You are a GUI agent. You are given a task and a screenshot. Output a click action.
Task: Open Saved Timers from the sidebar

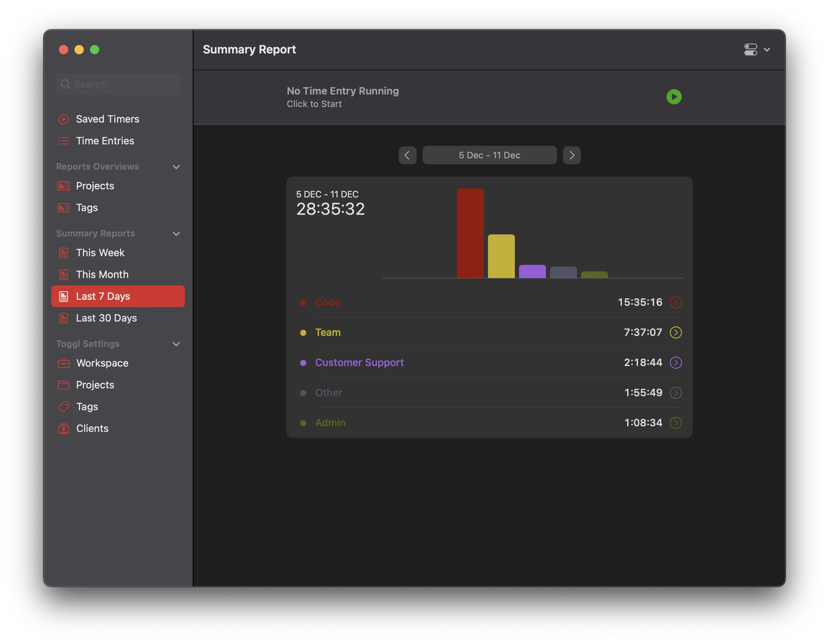click(x=107, y=119)
